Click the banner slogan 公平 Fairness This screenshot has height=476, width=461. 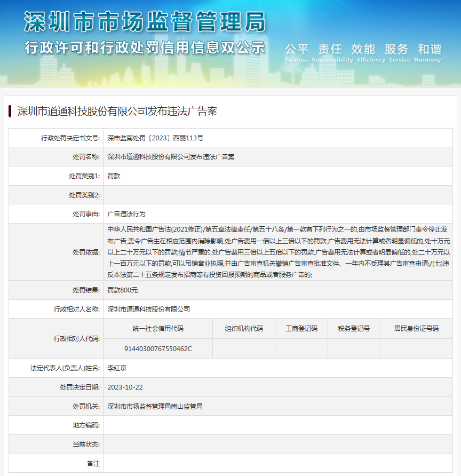click(x=297, y=53)
